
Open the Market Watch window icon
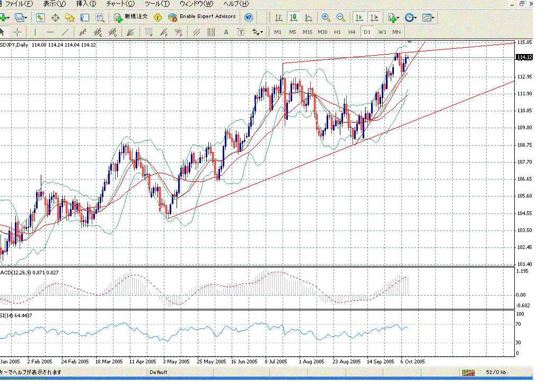coord(40,17)
